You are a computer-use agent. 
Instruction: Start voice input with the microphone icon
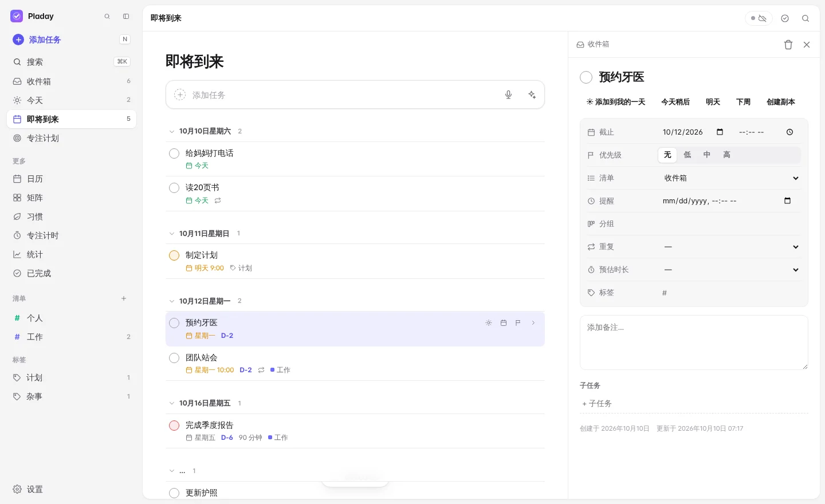tap(508, 94)
